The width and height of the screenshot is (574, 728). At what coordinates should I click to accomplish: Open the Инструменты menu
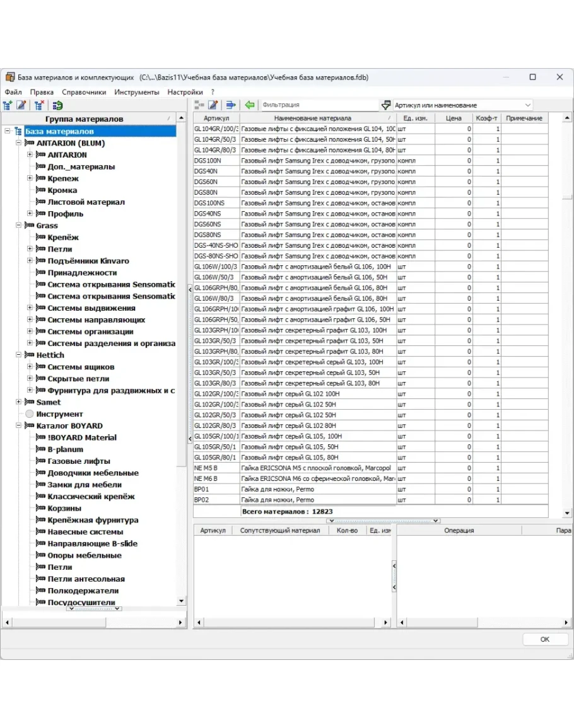tap(137, 92)
